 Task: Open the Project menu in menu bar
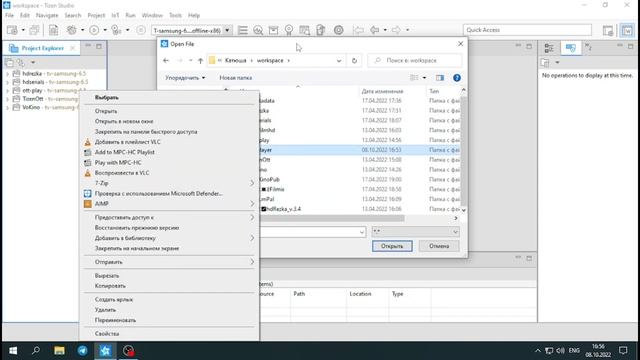pos(96,15)
